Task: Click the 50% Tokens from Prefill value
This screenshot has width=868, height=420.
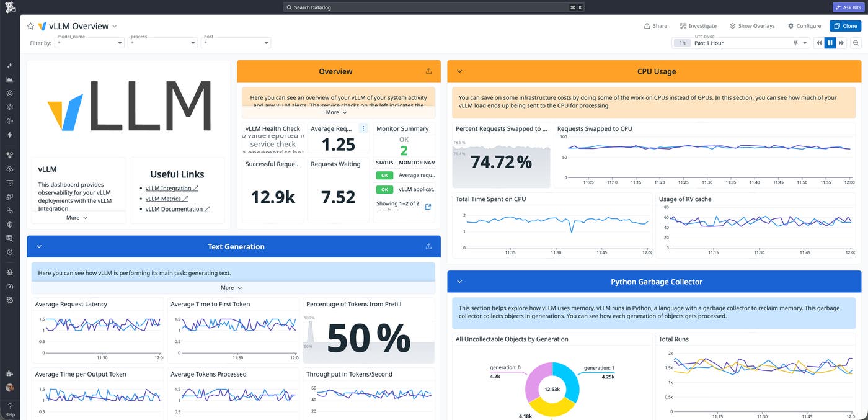Action: coord(368,338)
